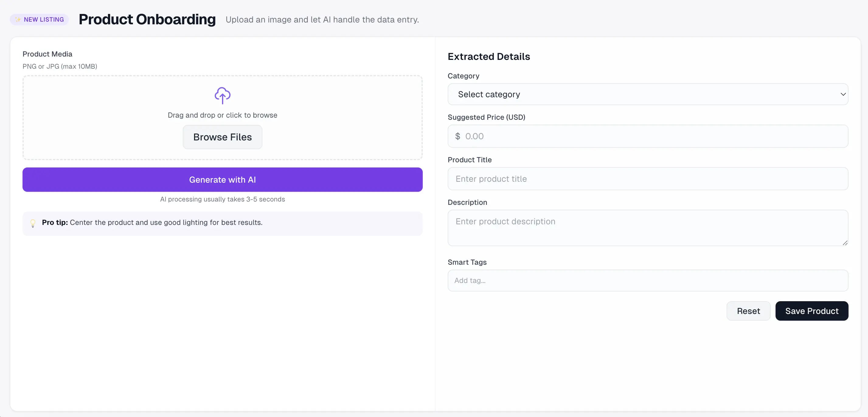The width and height of the screenshot is (868, 417).
Task: Click the NEW LISTING badge
Action: point(39,19)
